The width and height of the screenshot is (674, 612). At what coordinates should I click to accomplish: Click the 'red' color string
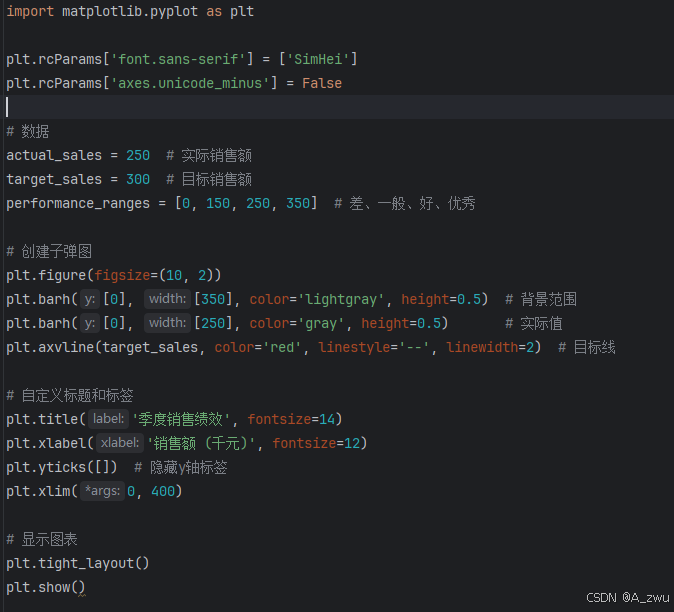[282, 347]
